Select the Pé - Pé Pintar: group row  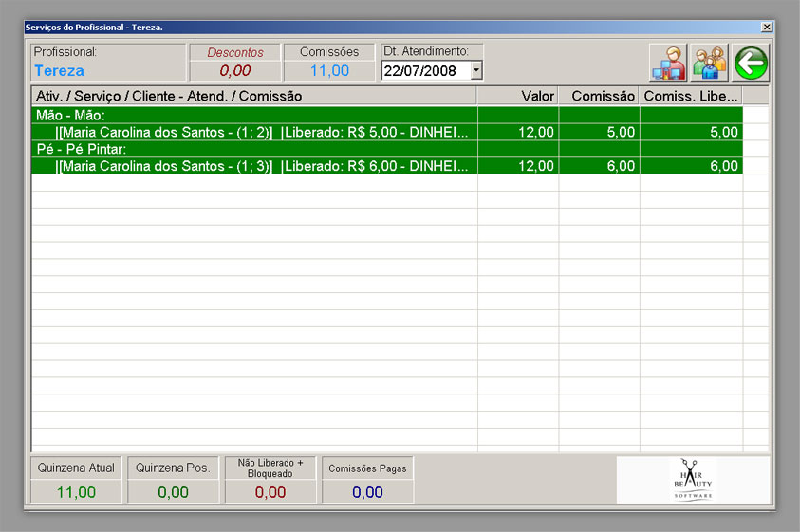click(x=387, y=149)
